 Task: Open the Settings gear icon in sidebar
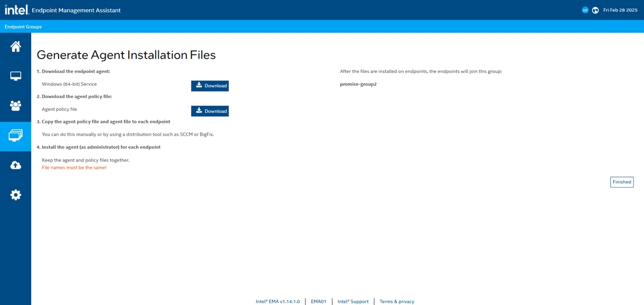tap(16, 195)
